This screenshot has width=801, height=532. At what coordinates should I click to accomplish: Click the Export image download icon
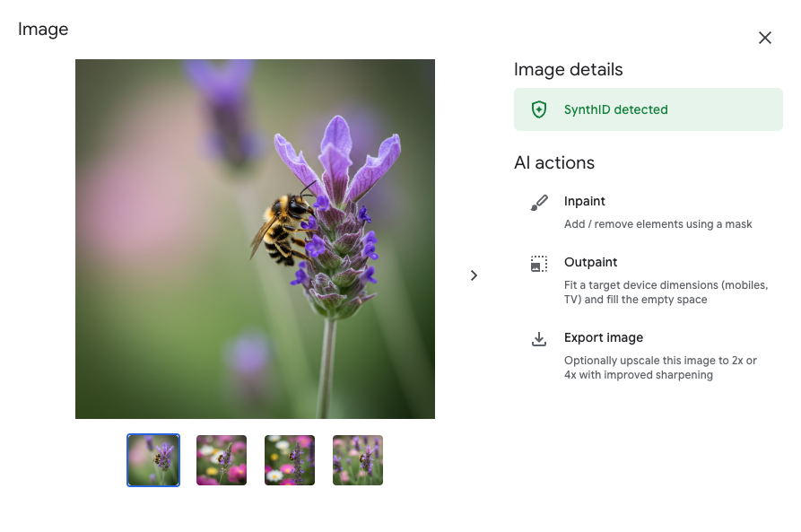tap(539, 339)
